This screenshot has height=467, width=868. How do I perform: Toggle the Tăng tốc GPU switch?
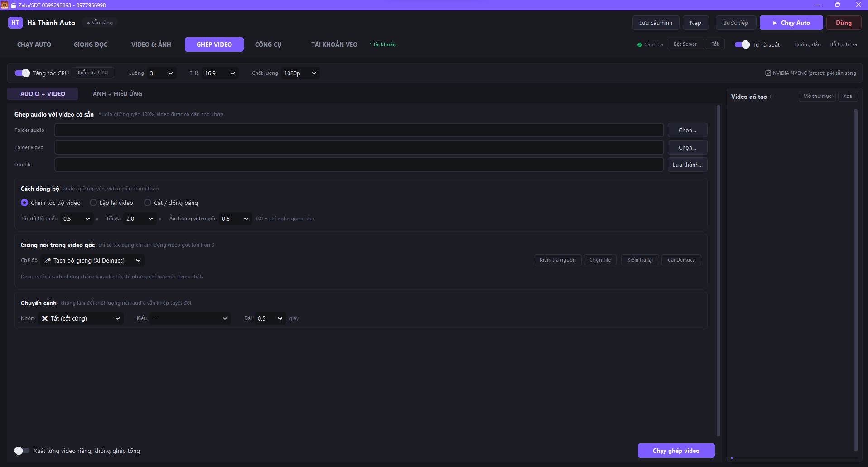[x=22, y=73]
